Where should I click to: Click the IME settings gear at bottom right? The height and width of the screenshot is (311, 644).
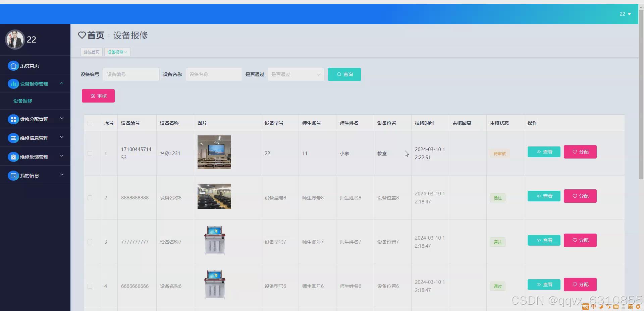(638, 307)
